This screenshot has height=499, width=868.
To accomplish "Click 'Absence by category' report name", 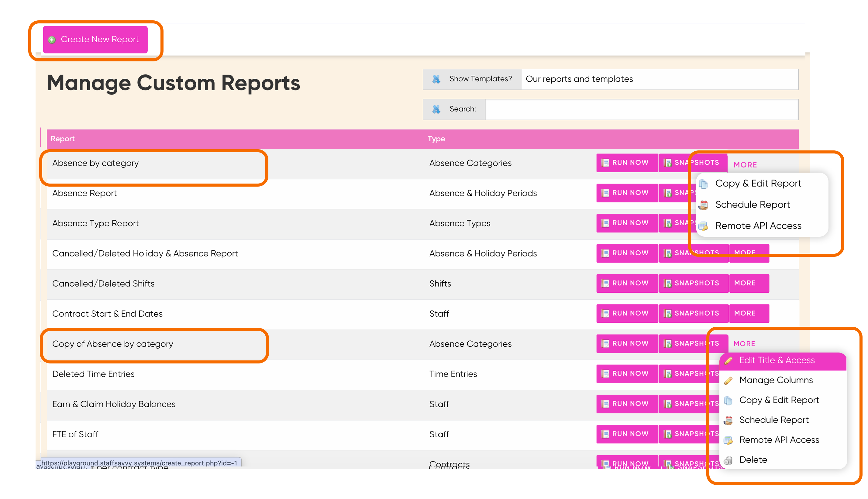I will point(95,163).
